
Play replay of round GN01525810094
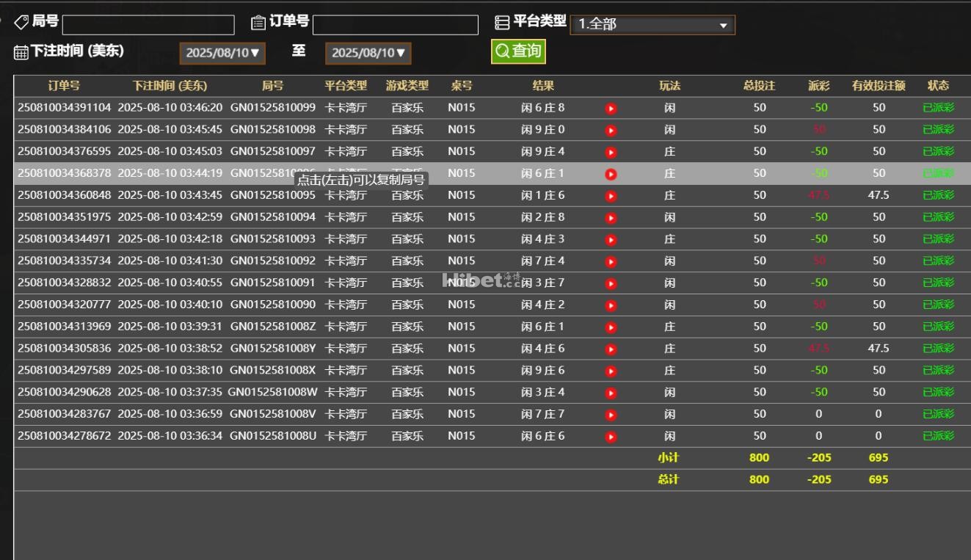point(611,218)
